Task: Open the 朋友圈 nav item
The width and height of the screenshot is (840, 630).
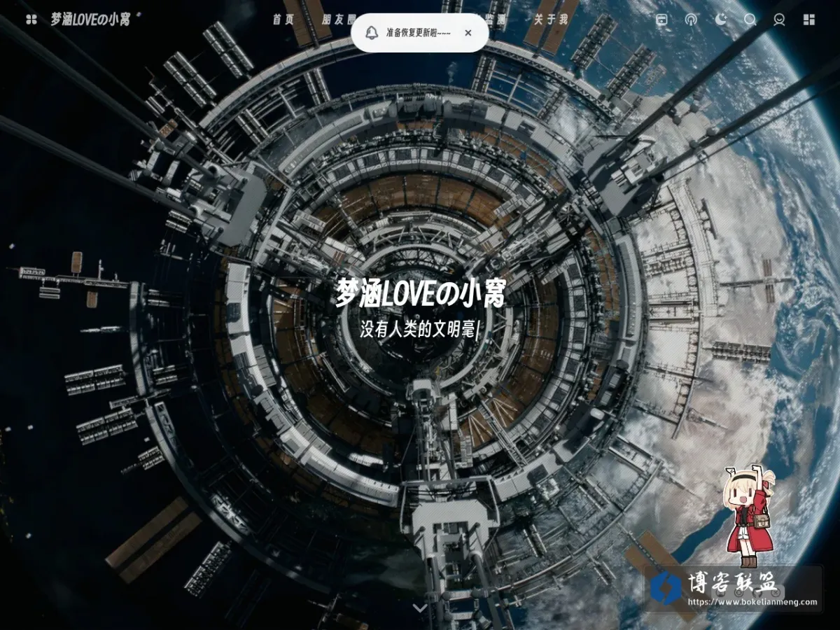Action: (x=338, y=20)
